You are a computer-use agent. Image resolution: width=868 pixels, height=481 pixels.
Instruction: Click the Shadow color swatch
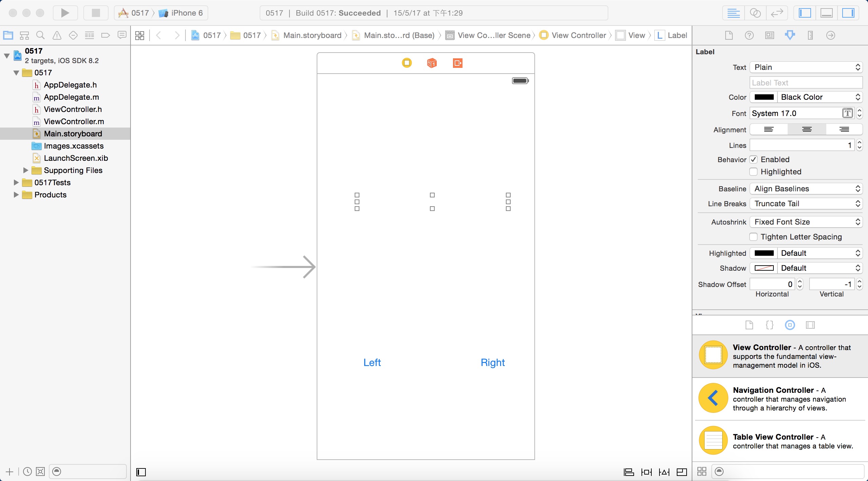tap(764, 268)
